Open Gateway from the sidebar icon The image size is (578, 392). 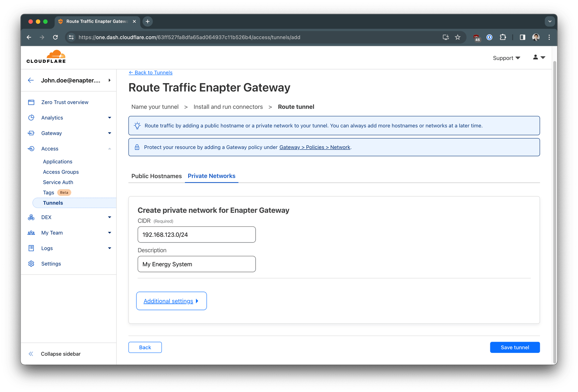click(x=31, y=133)
